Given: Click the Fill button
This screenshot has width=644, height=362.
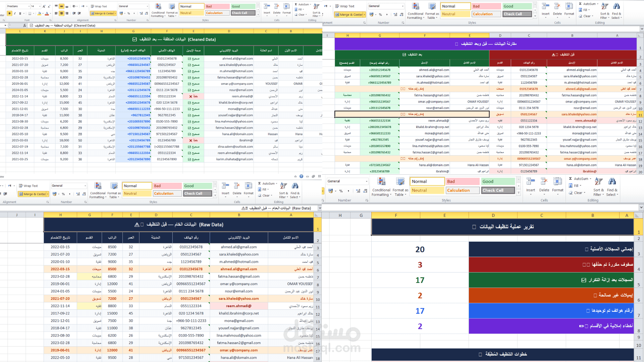Looking at the screenshot, I should click(300, 9).
